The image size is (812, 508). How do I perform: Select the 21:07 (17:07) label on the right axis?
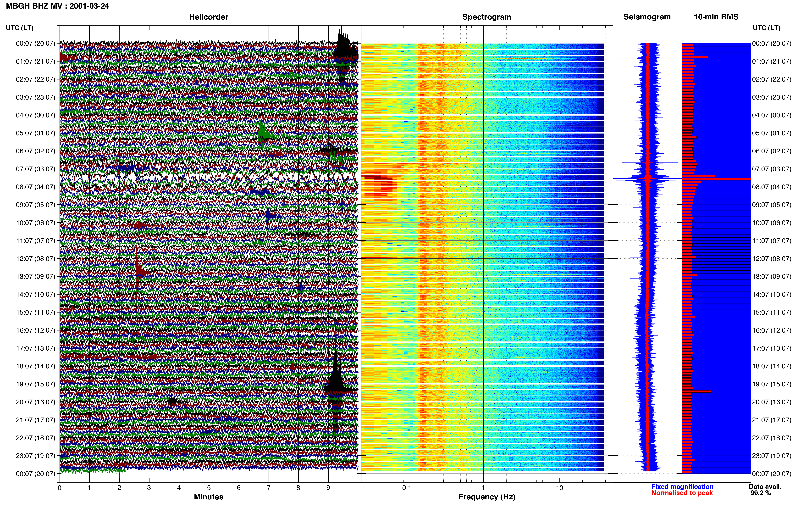coord(772,420)
